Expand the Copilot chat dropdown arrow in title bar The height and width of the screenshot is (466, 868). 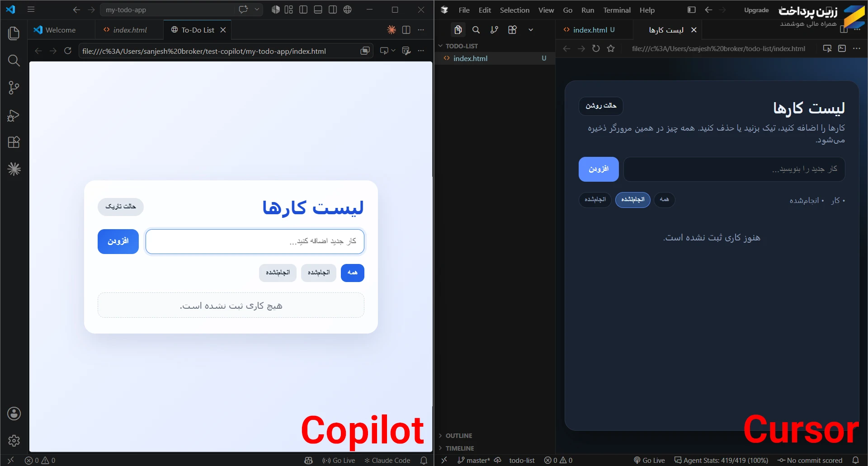257,9
